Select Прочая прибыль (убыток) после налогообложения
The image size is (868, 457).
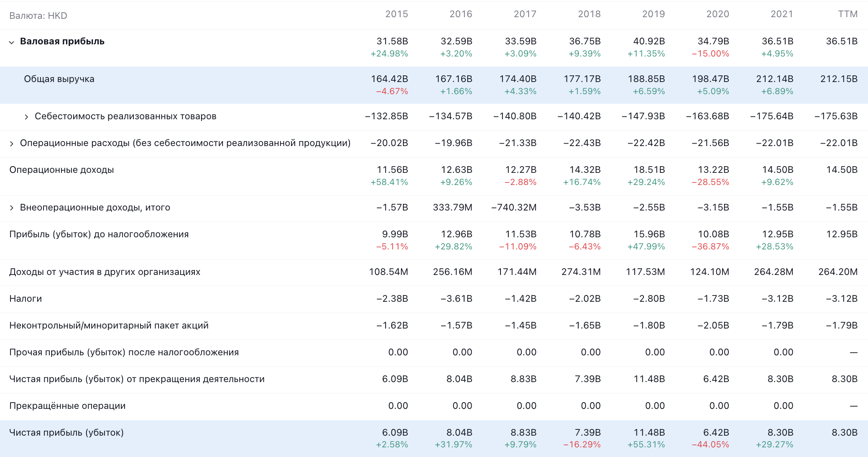[124, 352]
